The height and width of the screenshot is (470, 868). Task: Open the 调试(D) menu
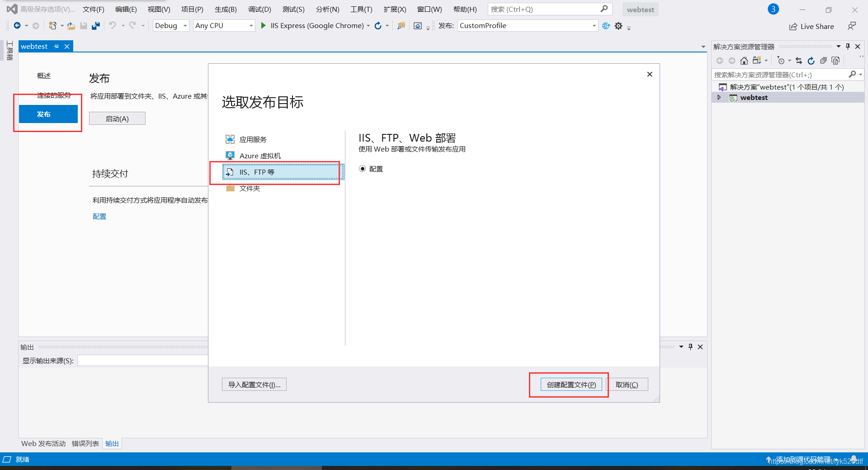point(259,9)
